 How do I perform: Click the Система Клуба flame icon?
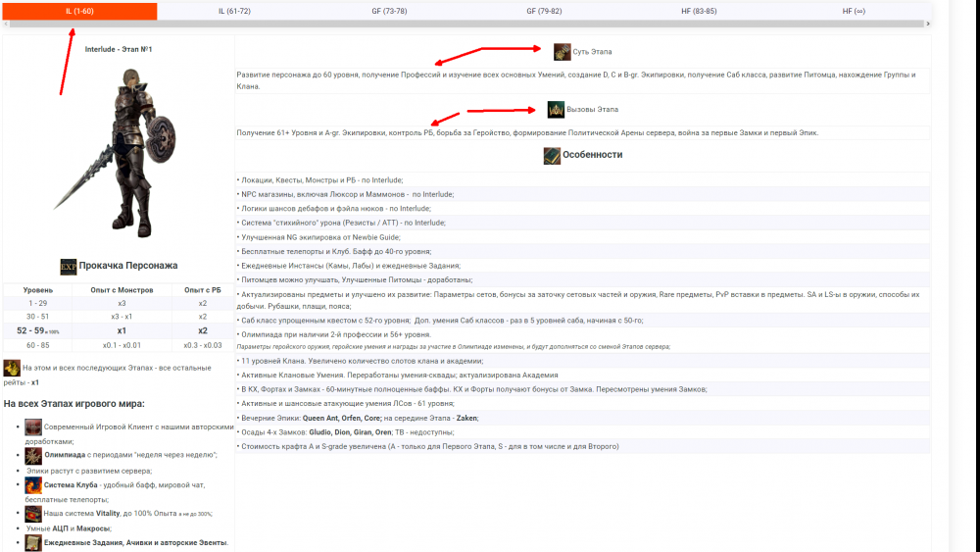tap(33, 484)
